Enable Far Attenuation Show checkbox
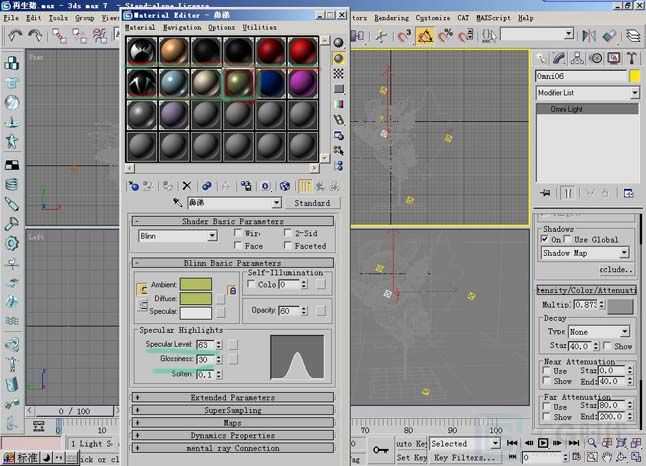This screenshot has width=646, height=466. 547,417
